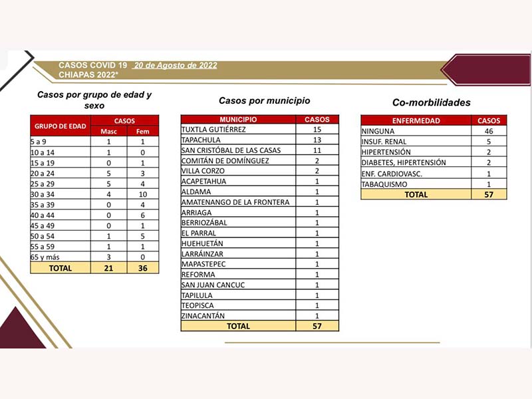This screenshot has height=399, width=532.
Task: Click the Masc total value 21
Action: (x=108, y=268)
